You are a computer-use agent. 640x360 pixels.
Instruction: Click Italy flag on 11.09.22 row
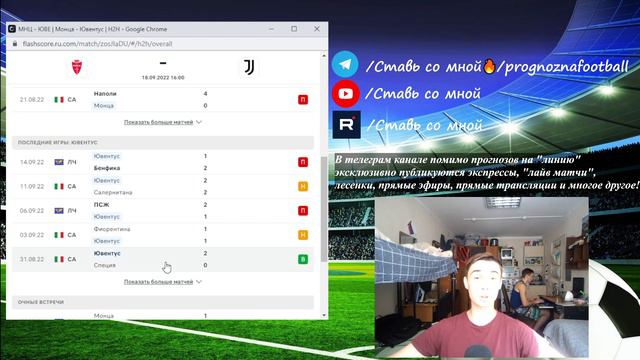[59, 187]
